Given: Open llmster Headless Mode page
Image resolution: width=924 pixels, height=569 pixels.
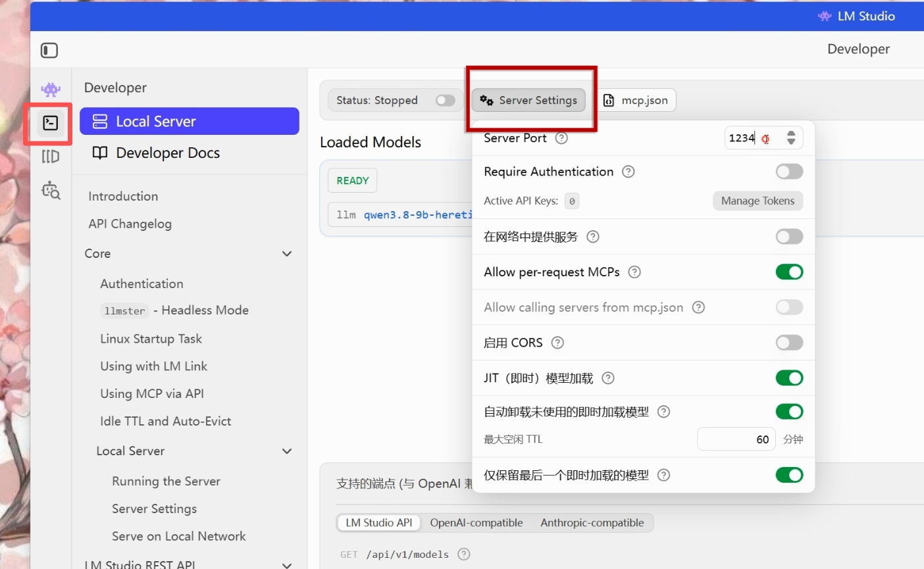Looking at the screenshot, I should tap(174, 310).
